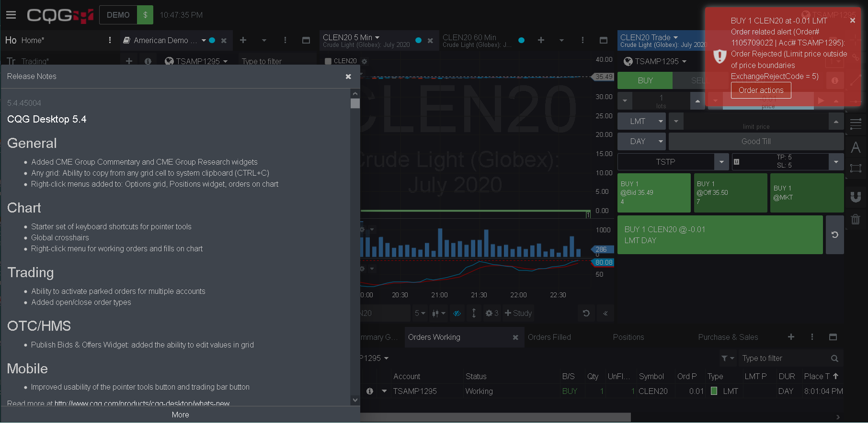Image resolution: width=868 pixels, height=426 pixels.
Task: Click the orders grid horizontal scrollbar
Action: 495,417
